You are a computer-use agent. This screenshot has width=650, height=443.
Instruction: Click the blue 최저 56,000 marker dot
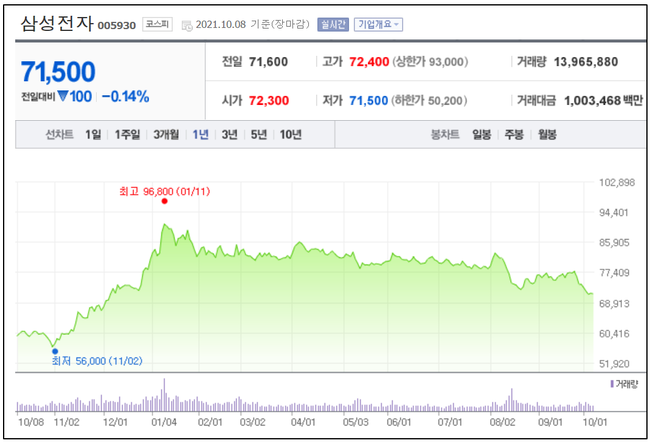pos(55,351)
